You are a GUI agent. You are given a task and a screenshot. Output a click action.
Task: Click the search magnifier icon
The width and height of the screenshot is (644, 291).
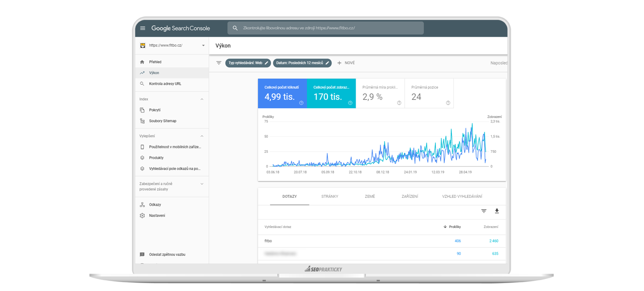pos(235,28)
